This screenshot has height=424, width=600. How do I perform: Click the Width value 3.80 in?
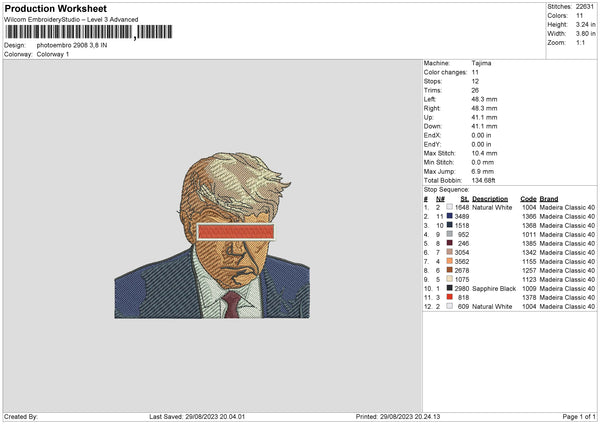(585, 34)
